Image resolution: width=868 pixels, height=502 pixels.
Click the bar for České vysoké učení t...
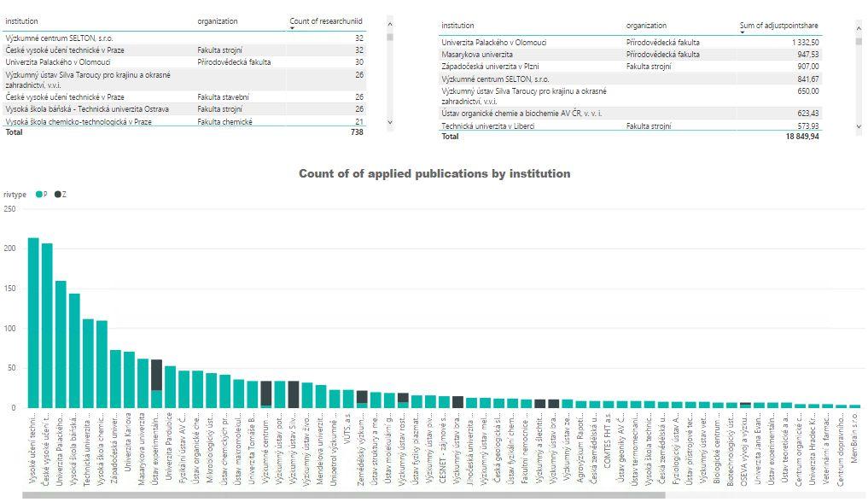pyautogui.click(x=47, y=325)
